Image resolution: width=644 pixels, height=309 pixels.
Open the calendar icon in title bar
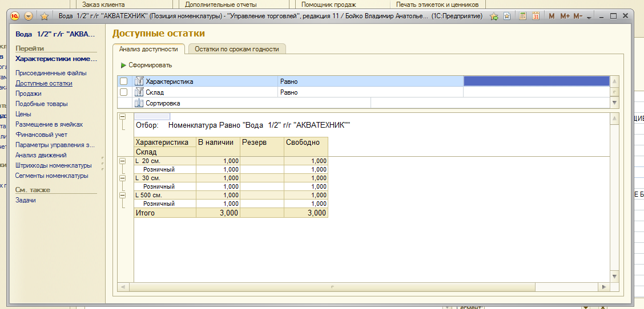[536, 17]
